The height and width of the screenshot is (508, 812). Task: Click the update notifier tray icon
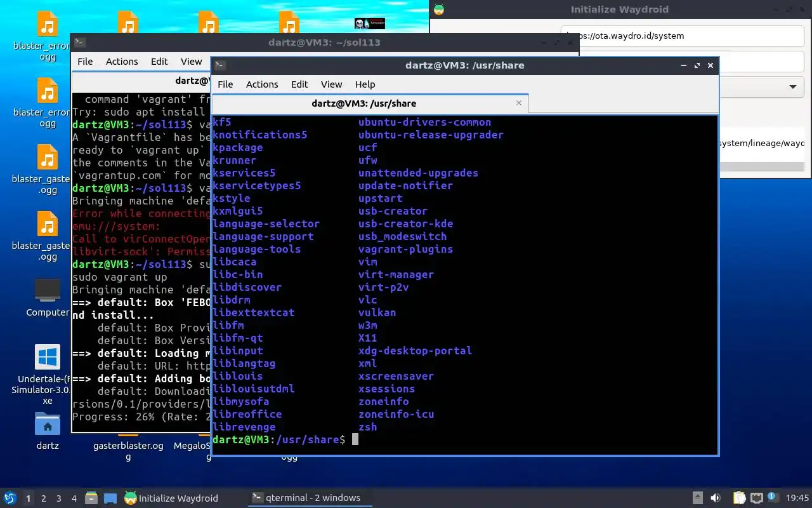click(x=773, y=498)
